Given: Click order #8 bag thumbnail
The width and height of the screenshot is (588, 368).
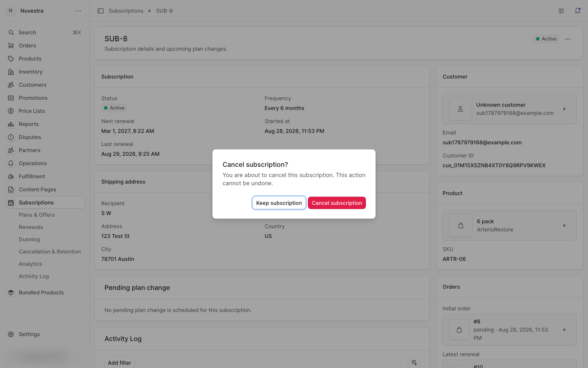Looking at the screenshot, I should click(459, 330).
